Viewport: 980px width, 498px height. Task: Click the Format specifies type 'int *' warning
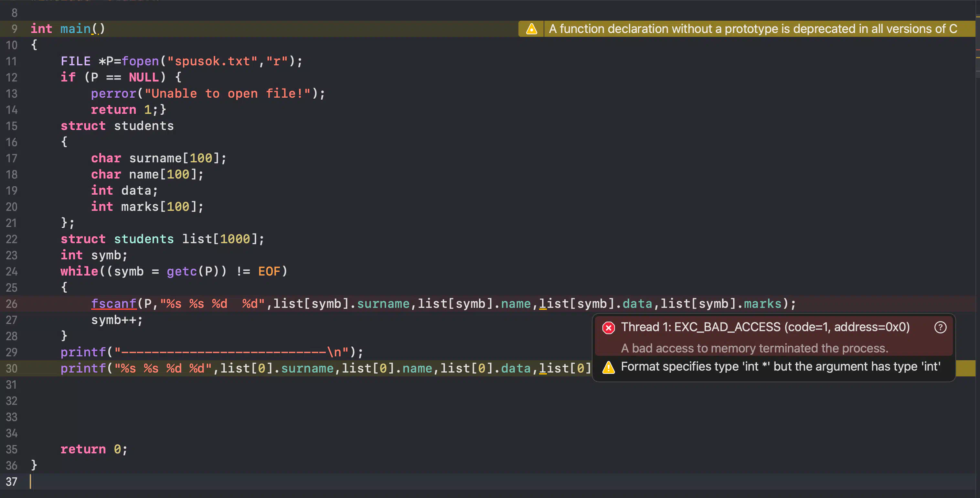click(780, 367)
